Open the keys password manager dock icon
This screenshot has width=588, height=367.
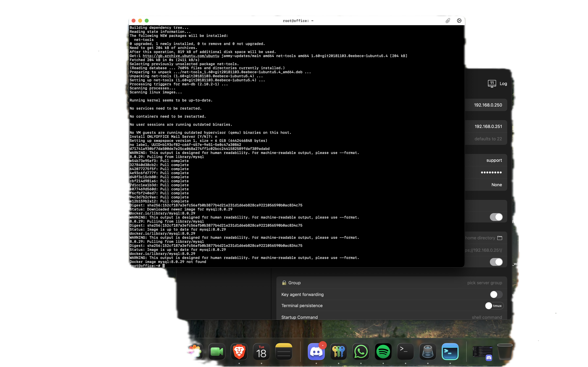[x=338, y=352]
